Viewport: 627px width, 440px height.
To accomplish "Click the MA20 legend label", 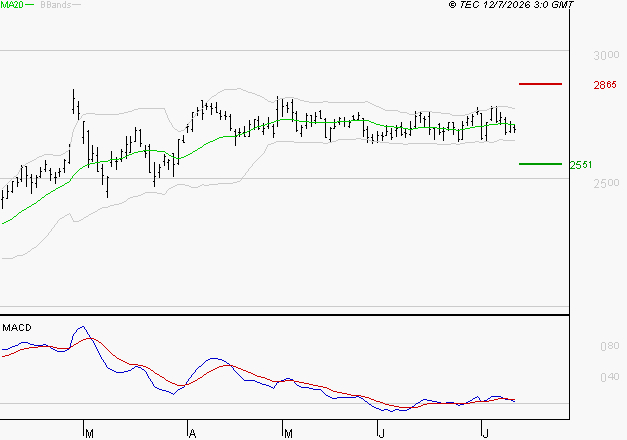I will coord(12,5).
